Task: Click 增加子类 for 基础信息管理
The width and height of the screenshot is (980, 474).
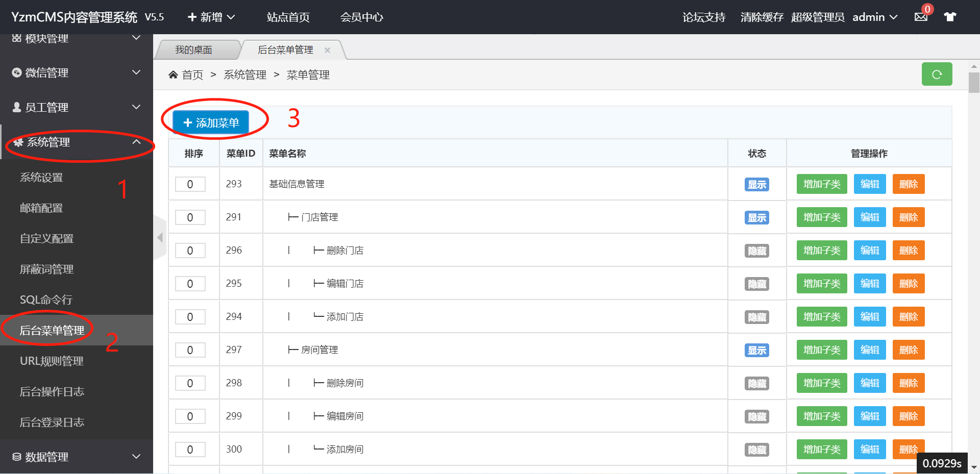Action: click(x=822, y=184)
